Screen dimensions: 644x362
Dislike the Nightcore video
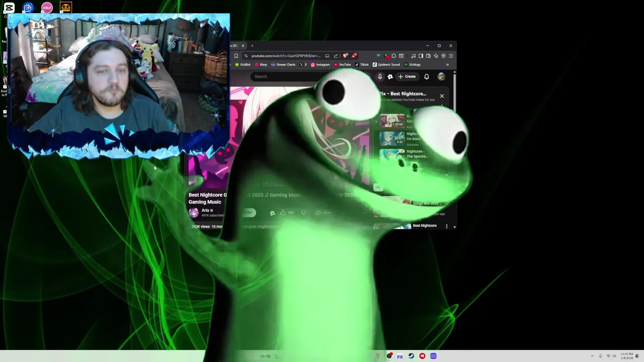[303, 213]
